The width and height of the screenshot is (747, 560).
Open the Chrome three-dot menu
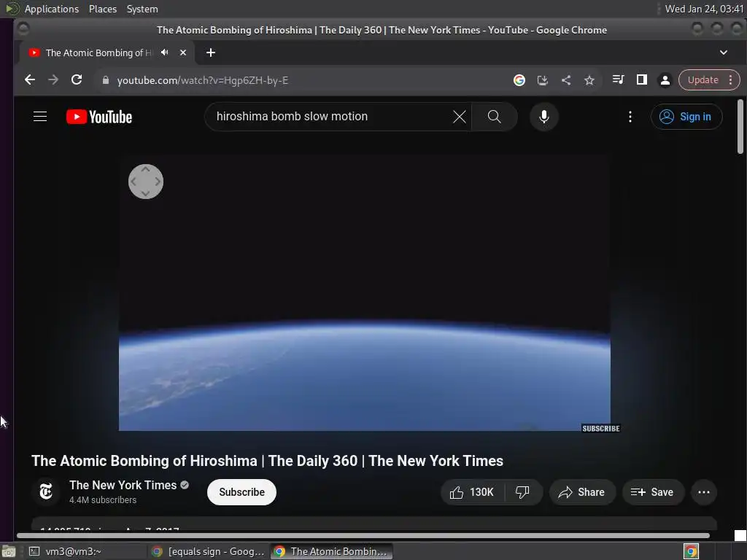[x=731, y=80]
